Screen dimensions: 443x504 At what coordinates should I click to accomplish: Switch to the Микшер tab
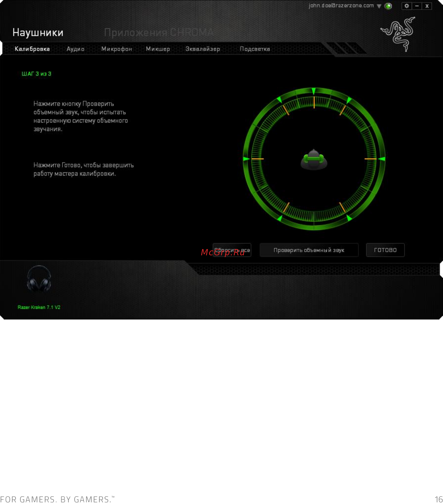[158, 49]
